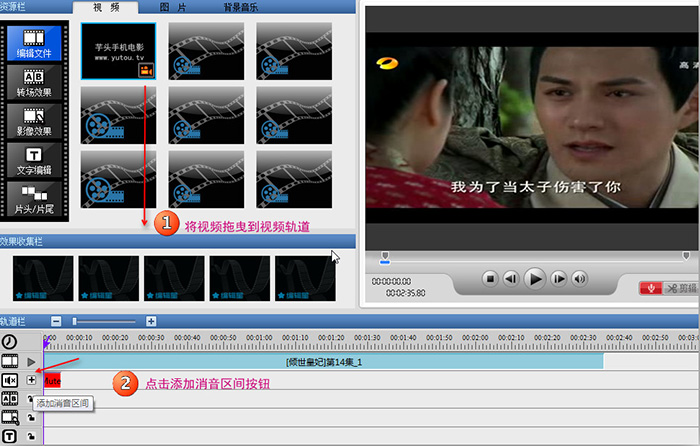Click the 00:00:30 mark on timeline ruler
The height and width of the screenshot is (446, 700).
point(151,338)
